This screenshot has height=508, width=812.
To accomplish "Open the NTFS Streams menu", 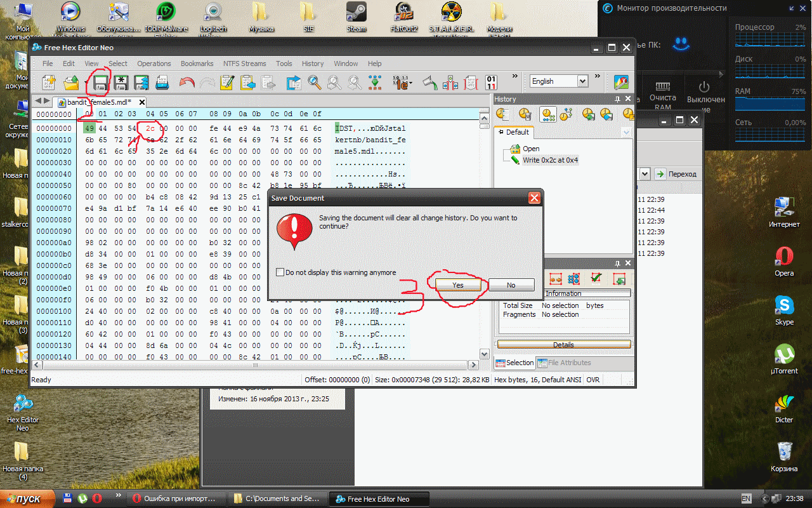I will click(245, 63).
